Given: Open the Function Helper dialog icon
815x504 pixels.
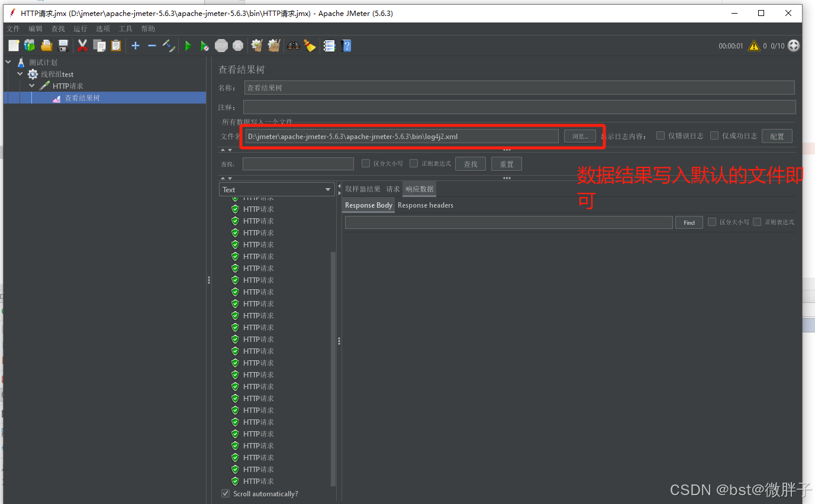Looking at the screenshot, I should 330,46.
